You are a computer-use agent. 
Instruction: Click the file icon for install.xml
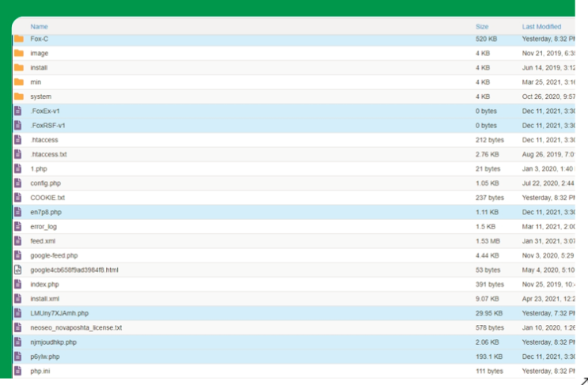[x=17, y=299]
